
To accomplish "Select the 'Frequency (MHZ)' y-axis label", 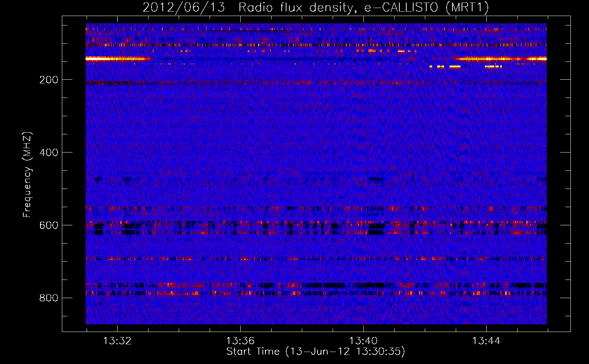I will (27, 175).
